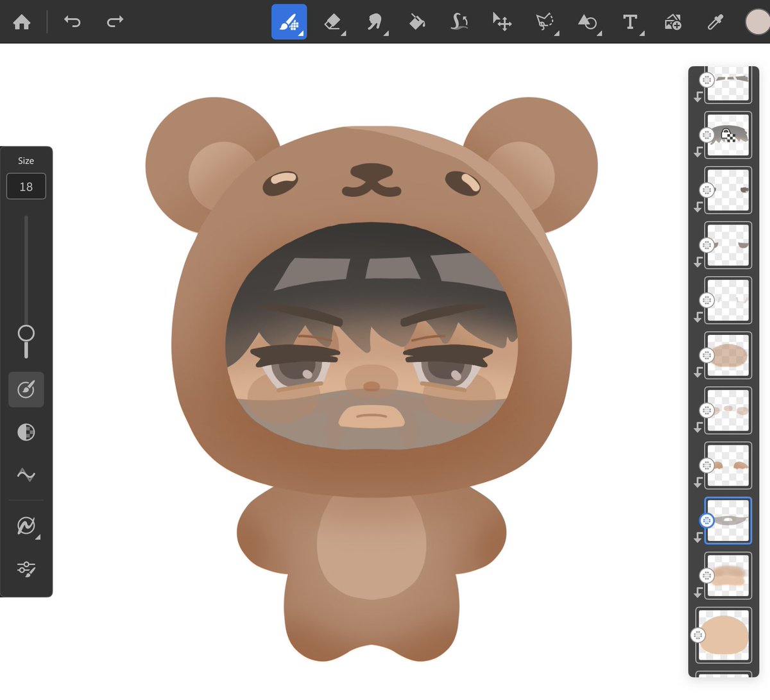Viewport: 770px width, 700px height.
Task: Click the blue circle handle on beard layer
Action: click(706, 520)
